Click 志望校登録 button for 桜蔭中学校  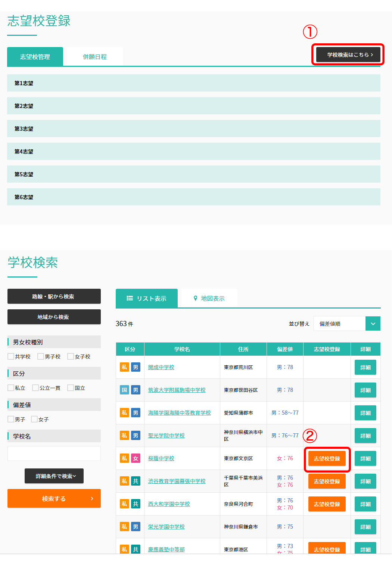[x=327, y=458]
